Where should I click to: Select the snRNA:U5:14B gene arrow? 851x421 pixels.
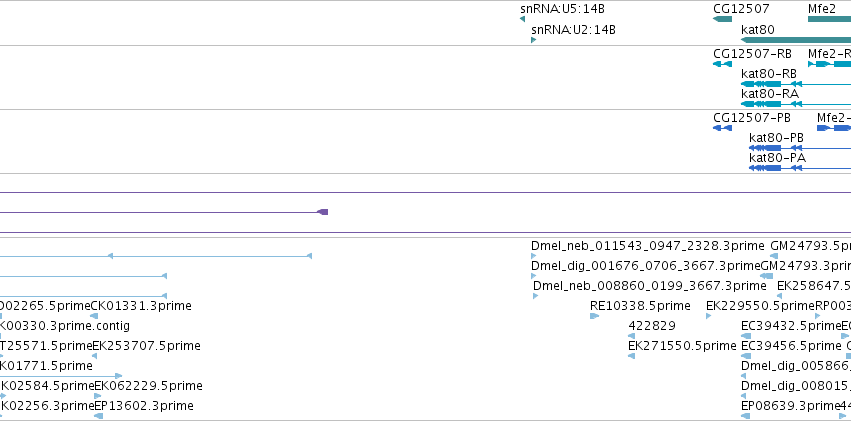click(x=522, y=19)
